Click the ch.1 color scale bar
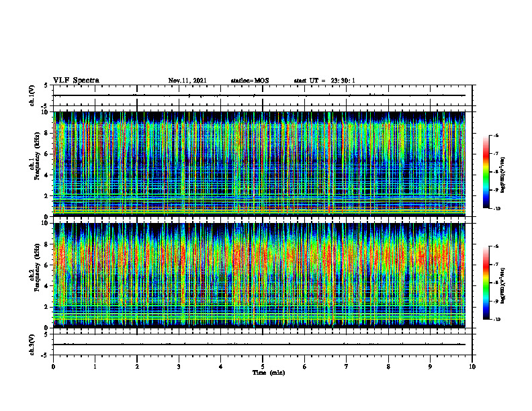The image size is (532, 411). click(x=486, y=172)
